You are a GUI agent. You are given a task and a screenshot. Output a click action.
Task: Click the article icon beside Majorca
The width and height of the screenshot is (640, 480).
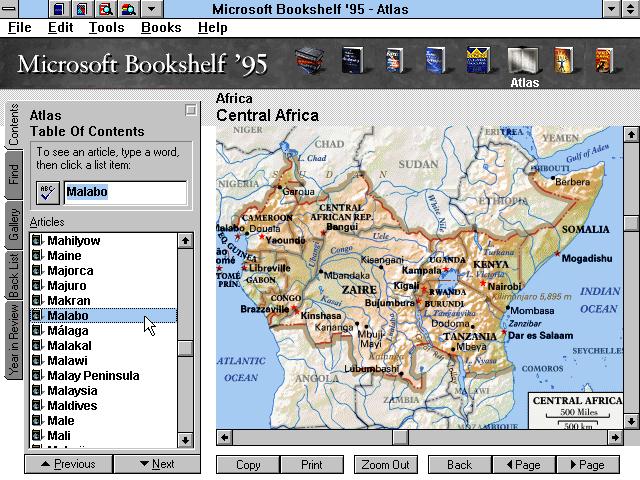(x=37, y=271)
